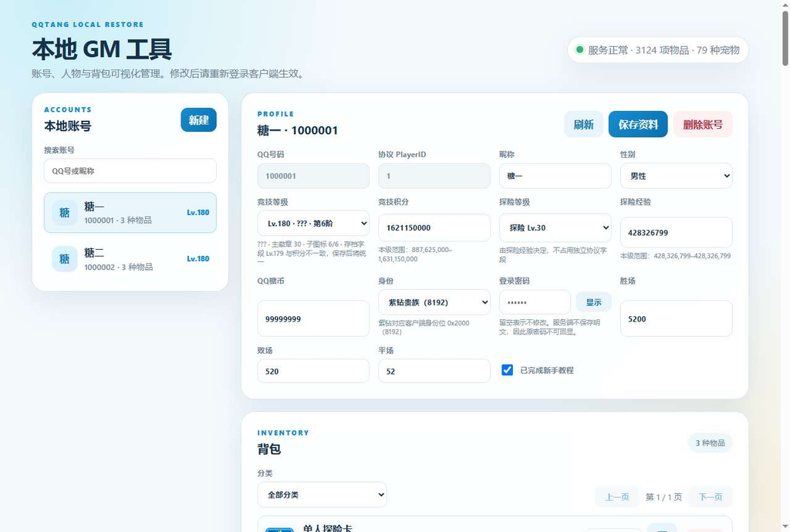The image size is (790, 532).
Task: Click the 登录密码 input field
Action: pyautogui.click(x=535, y=302)
